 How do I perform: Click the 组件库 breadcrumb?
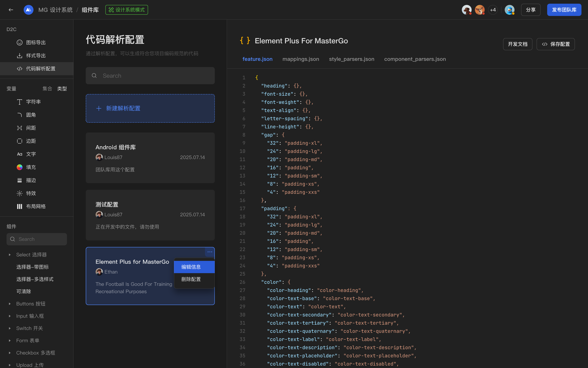90,10
